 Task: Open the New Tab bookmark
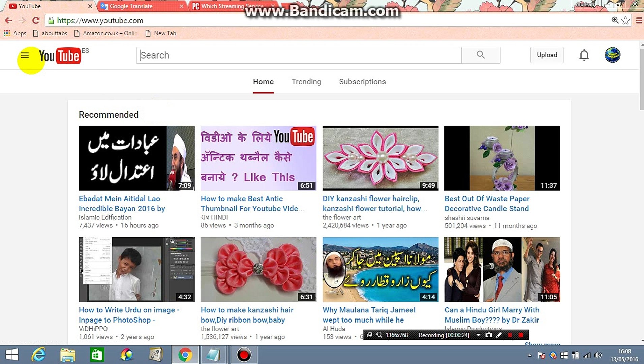161,33
